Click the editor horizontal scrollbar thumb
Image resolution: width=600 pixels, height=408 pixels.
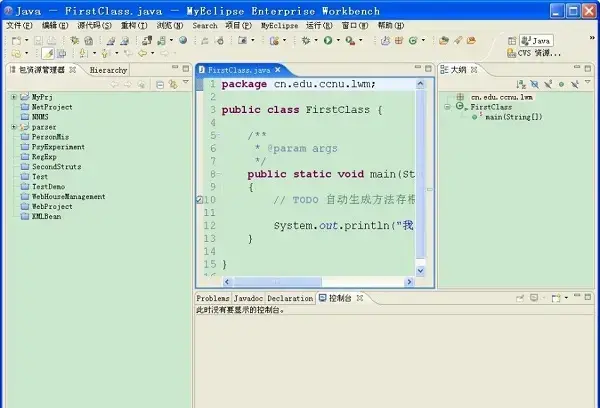(277, 282)
